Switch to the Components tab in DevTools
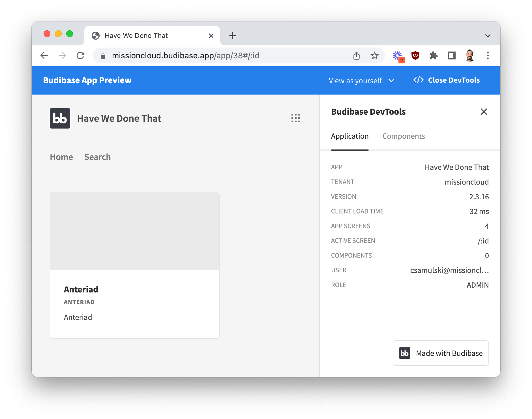Image resolution: width=532 pixels, height=419 pixels. click(404, 136)
